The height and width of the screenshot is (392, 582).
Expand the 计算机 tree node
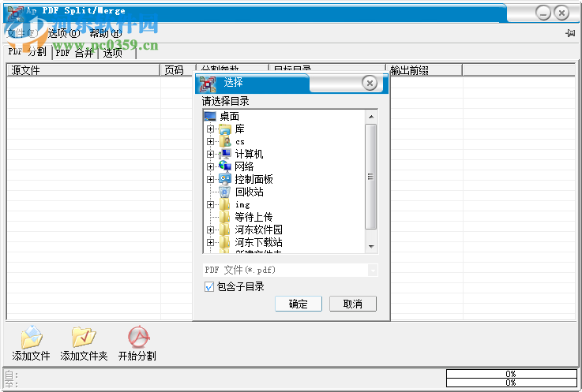coord(211,155)
